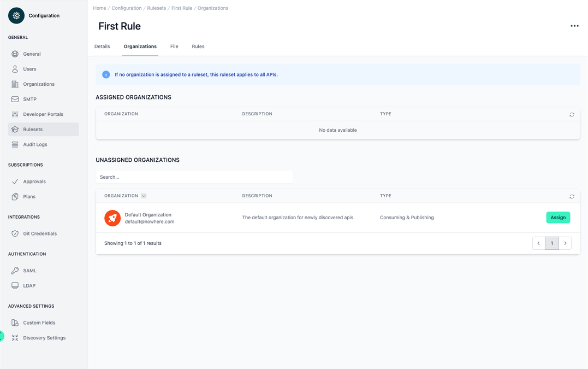This screenshot has height=369, width=588.
Task: Assign the Default Organization
Action: [558, 217]
